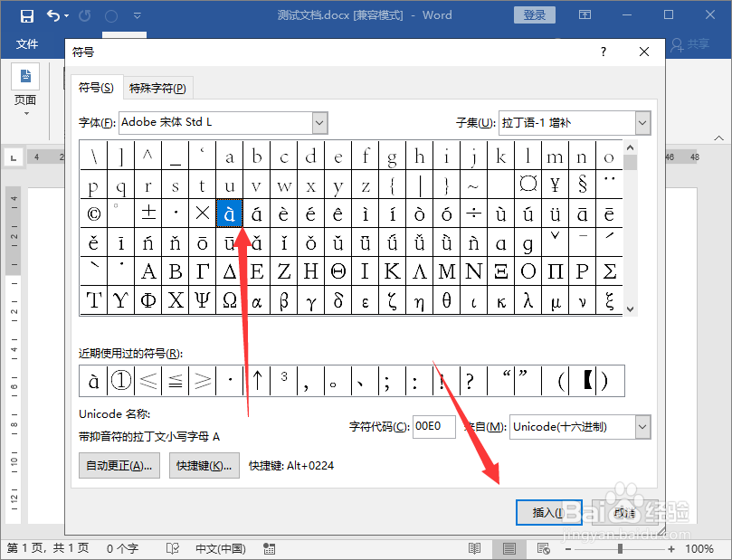Viewport: 732px width, 560px height.
Task: Switch to the 符号(S) tab
Action: coord(96,88)
